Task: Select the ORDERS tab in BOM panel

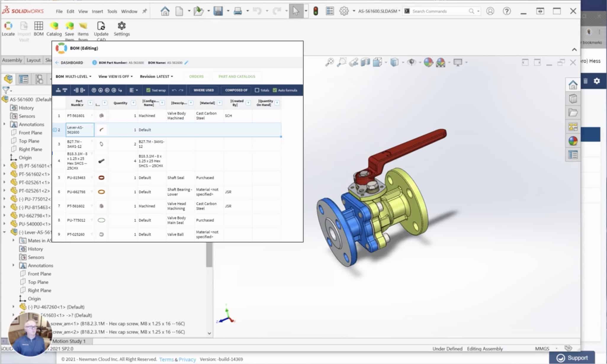Action: point(196,76)
